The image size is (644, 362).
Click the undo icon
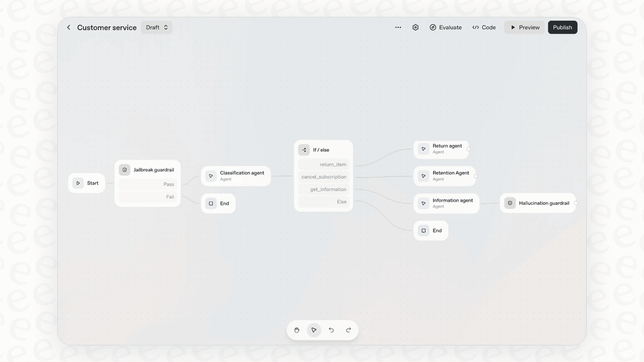[331, 330]
